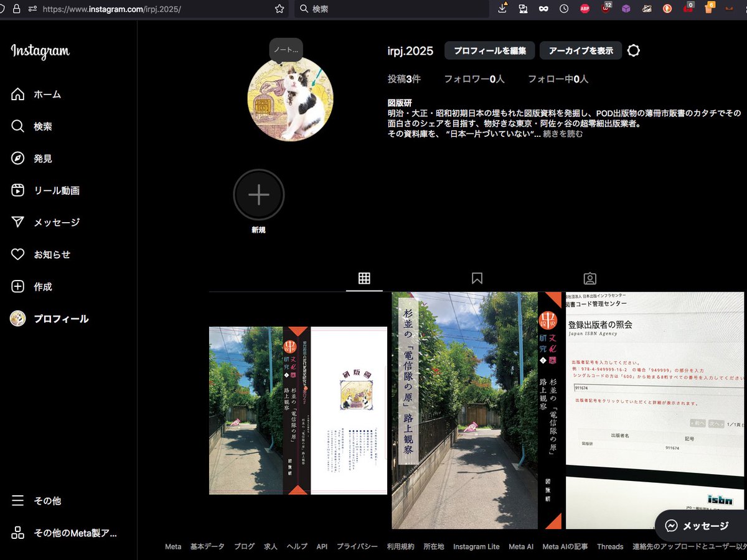Select the posts grid tab
747x560 pixels.
pyautogui.click(x=365, y=278)
